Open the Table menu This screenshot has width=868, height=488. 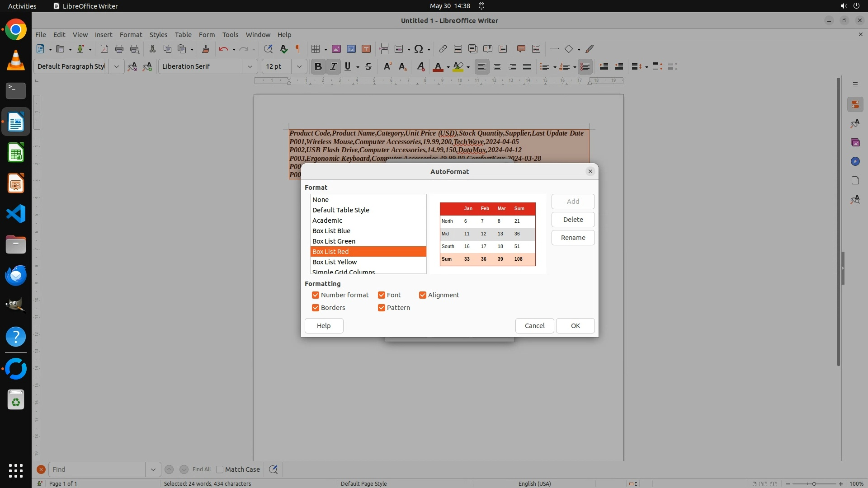click(x=183, y=34)
